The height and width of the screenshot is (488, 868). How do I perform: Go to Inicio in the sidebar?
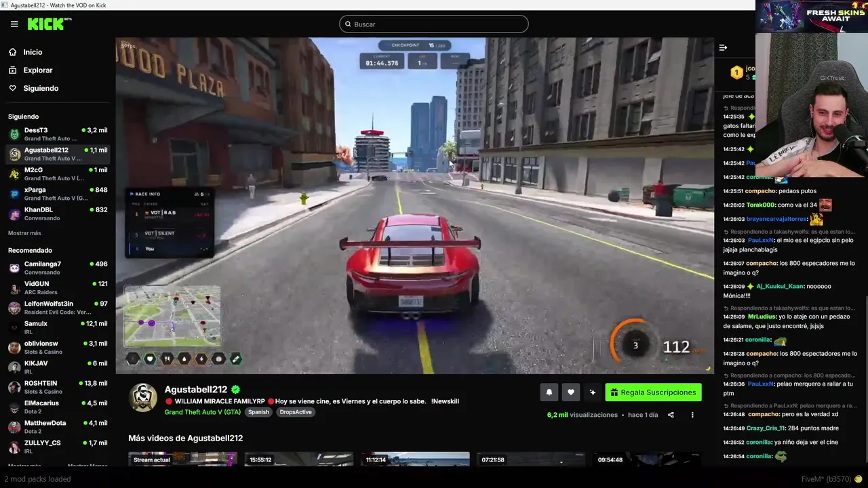point(33,52)
